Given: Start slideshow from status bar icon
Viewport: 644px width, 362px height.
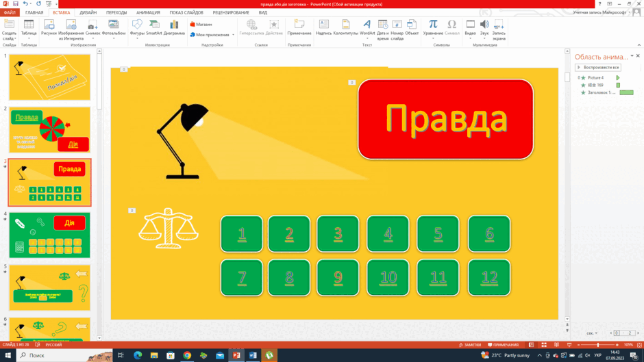Looking at the screenshot, I should [569, 345].
